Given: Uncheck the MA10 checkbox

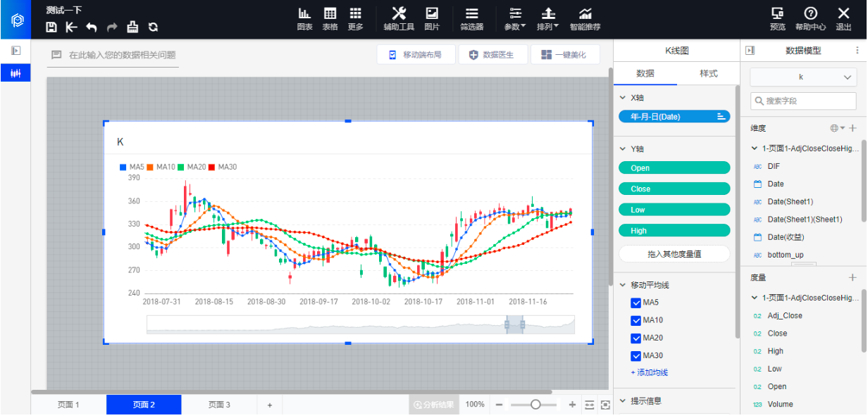Looking at the screenshot, I should 636,320.
